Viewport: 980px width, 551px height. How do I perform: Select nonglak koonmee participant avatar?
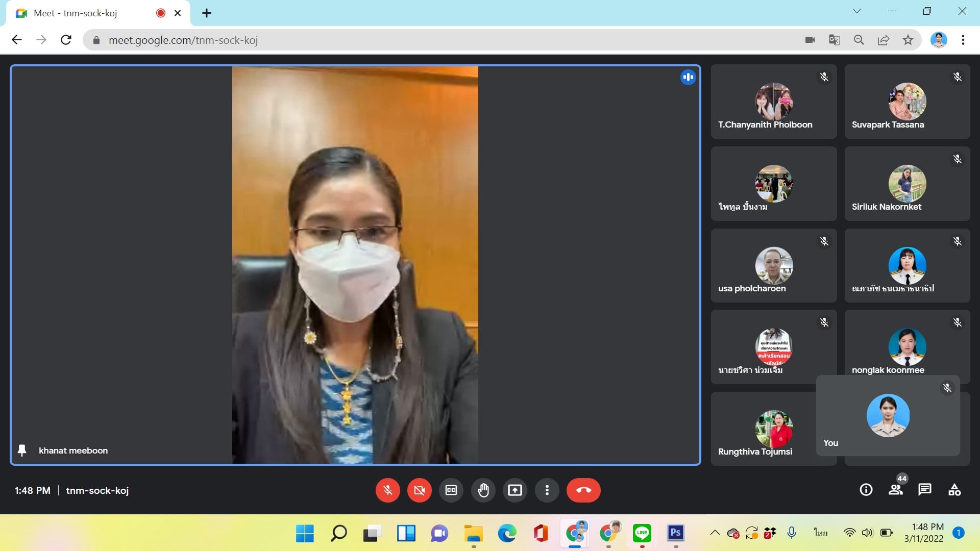pos(907,347)
